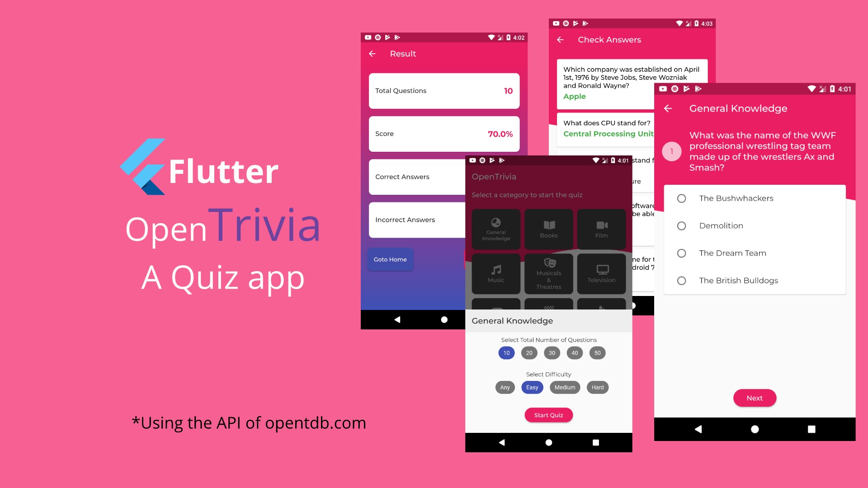Toggle the Hard difficulty option
868x488 pixels.
click(597, 387)
